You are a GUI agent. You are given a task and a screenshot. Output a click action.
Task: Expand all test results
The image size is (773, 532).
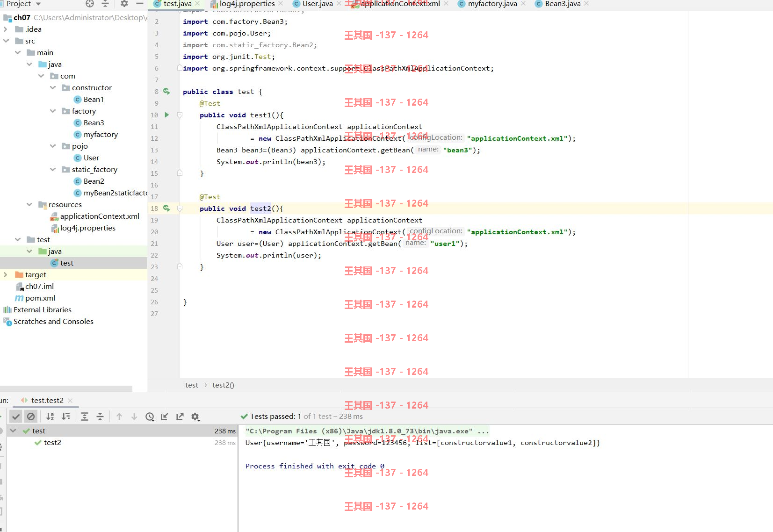[85, 417]
